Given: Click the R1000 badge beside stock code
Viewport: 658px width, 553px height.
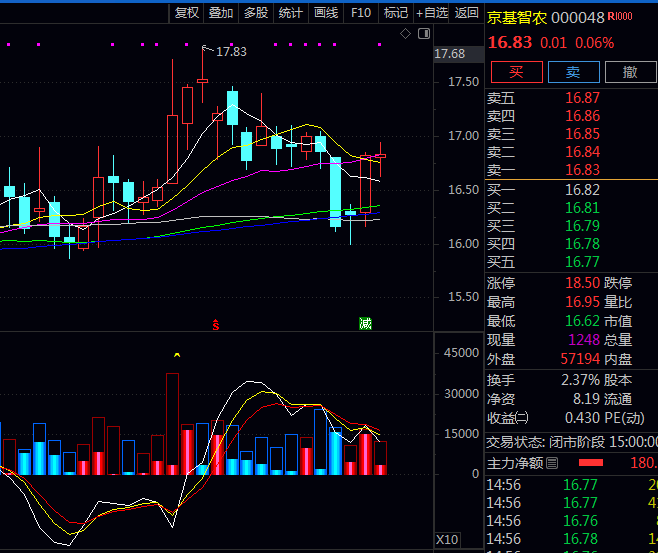Looking at the screenshot, I should 620,17.
